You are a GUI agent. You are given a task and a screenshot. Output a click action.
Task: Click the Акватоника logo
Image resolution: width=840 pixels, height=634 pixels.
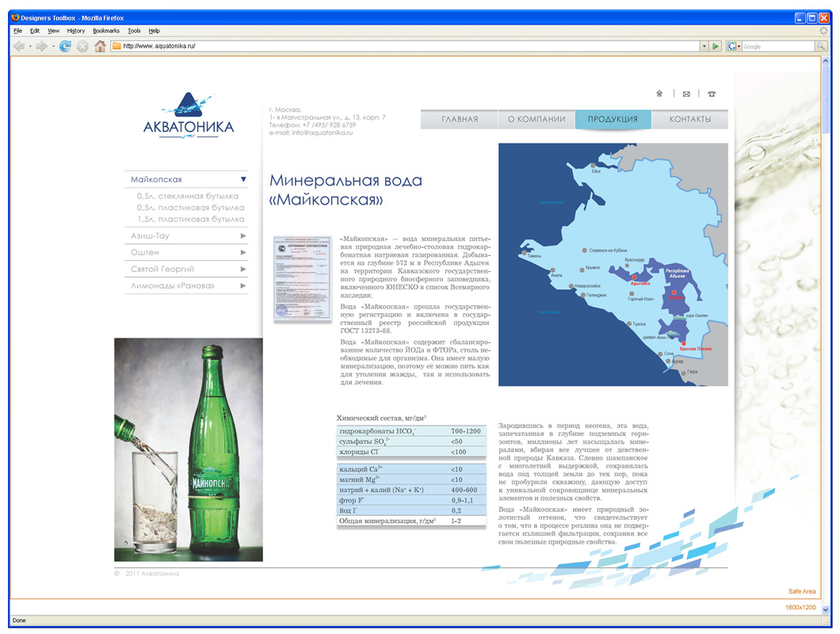[189, 116]
